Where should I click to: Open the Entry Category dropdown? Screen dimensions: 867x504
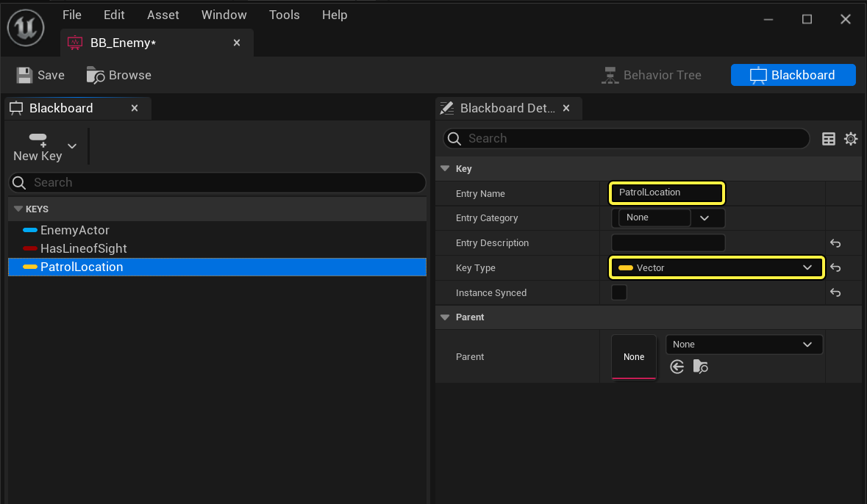[x=704, y=218]
